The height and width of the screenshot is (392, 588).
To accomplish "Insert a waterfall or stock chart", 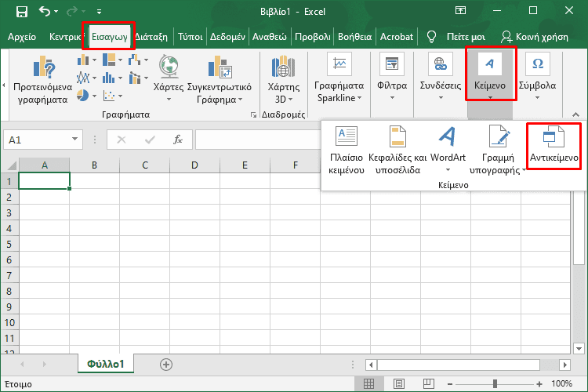I will pos(138,60).
